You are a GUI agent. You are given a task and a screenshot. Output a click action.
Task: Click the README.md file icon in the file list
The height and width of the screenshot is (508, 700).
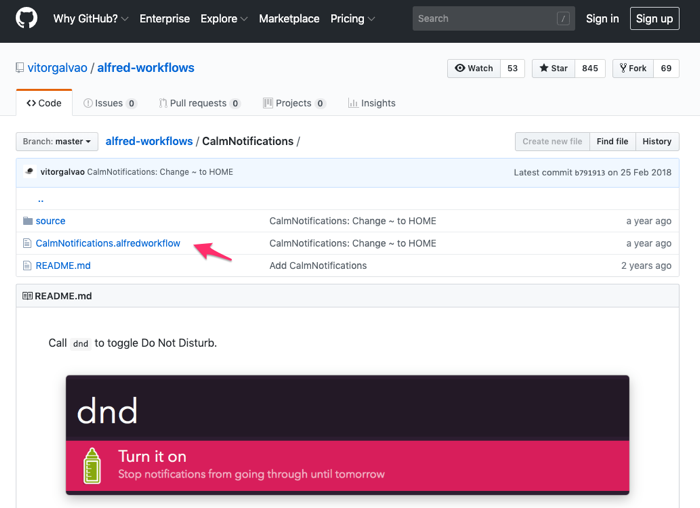tap(27, 266)
